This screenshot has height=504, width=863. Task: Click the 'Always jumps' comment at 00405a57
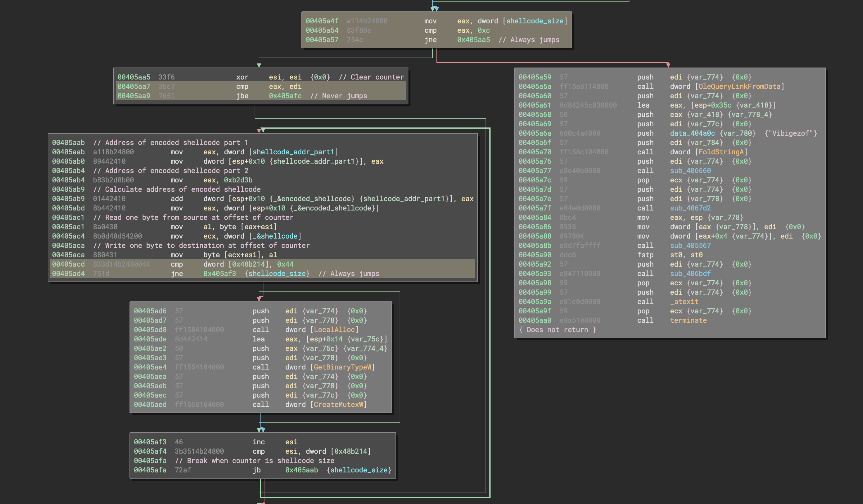[x=529, y=40]
